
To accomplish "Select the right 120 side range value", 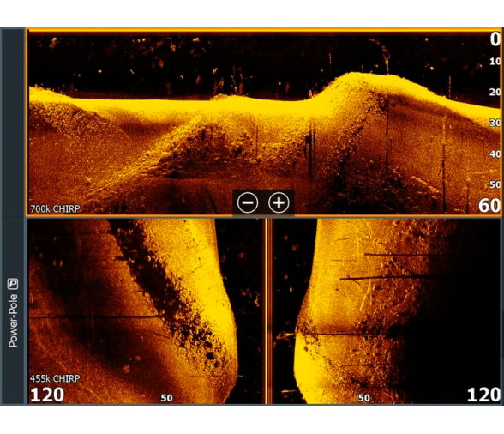I will [x=483, y=395].
